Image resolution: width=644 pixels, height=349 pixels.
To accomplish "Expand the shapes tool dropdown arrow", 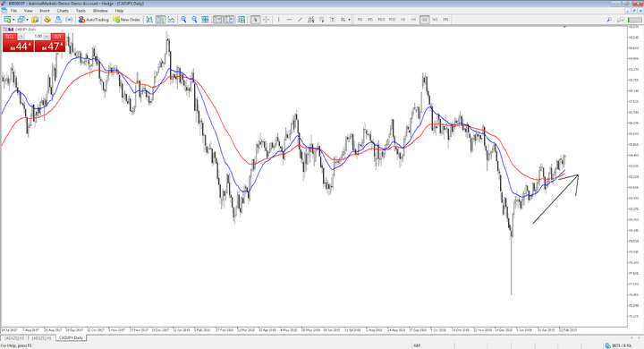I will [350, 20].
